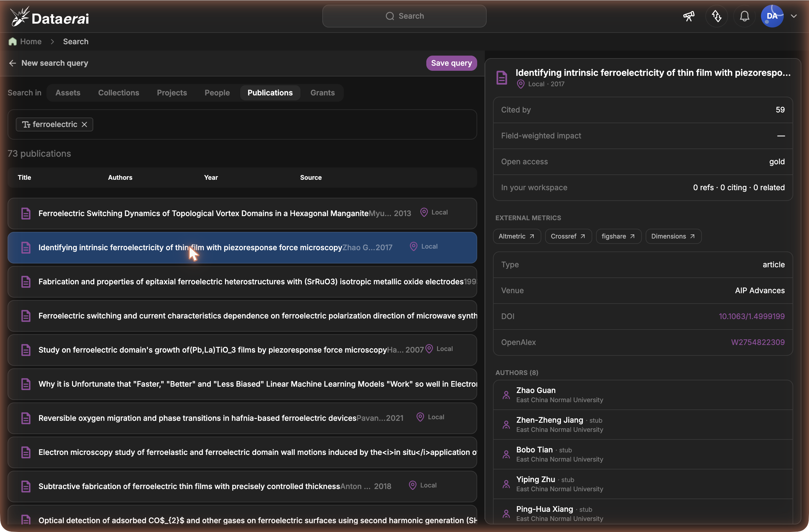This screenshot has height=532, width=809.
Task: Open DOI link 10.1063/1.4999199
Action: (751, 316)
